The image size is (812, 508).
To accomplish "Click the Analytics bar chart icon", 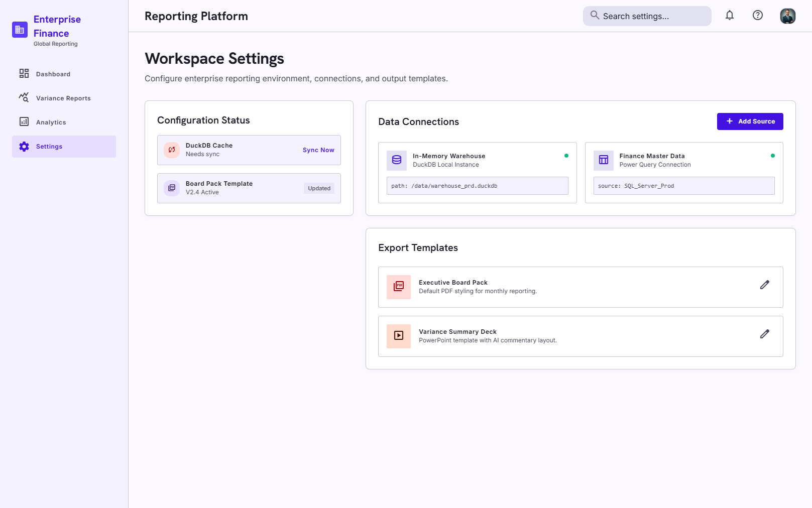I will (x=24, y=121).
